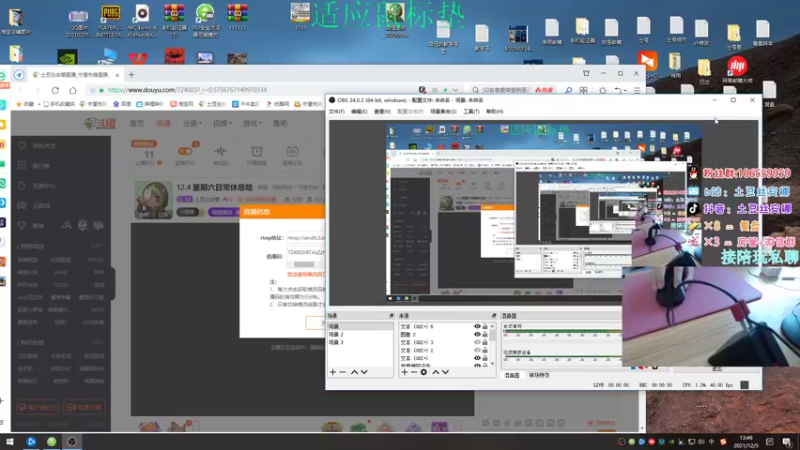
Task: Toggle visibility of source 图像 2
Action: pyautogui.click(x=477, y=334)
